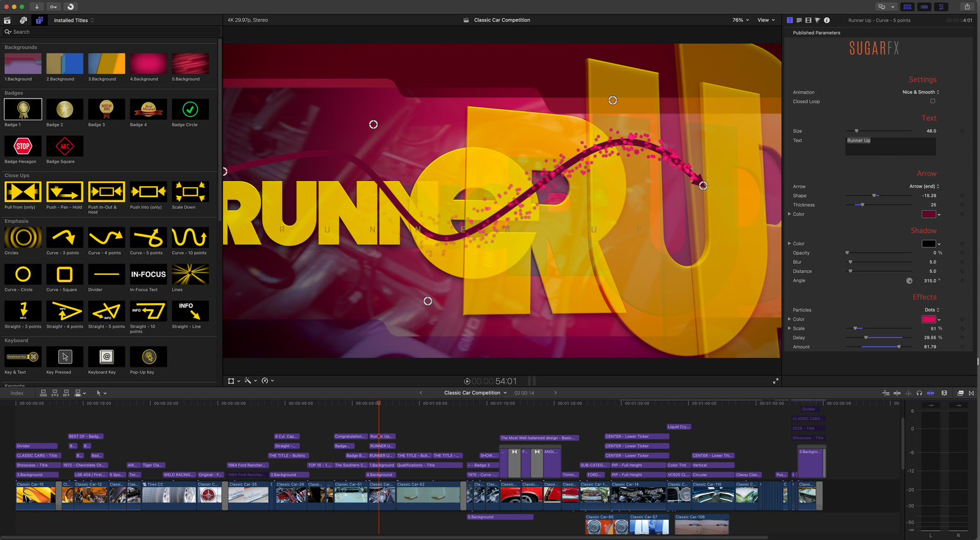
Task: Click the viewer play button
Action: coord(467,381)
